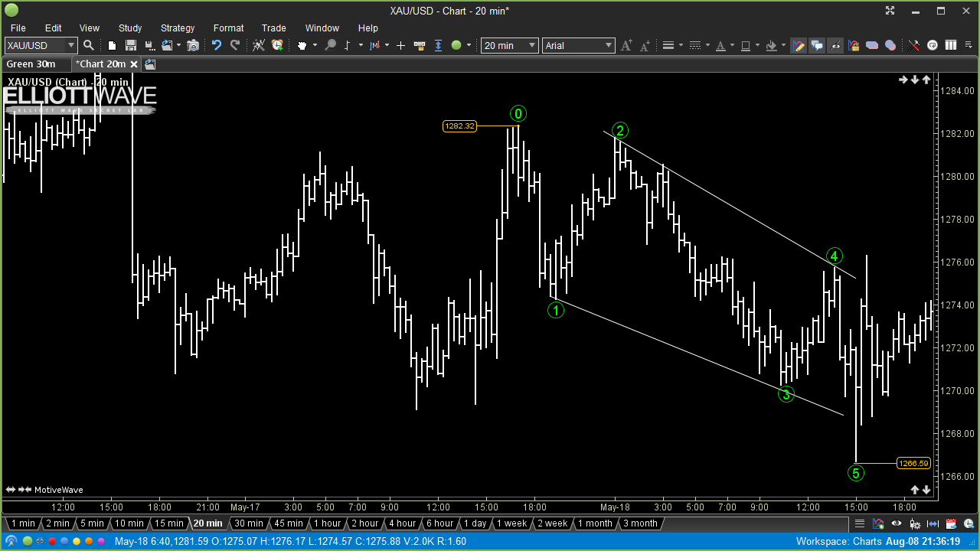Open the Zoom magnifier tool
980x551 pixels.
(x=330, y=45)
